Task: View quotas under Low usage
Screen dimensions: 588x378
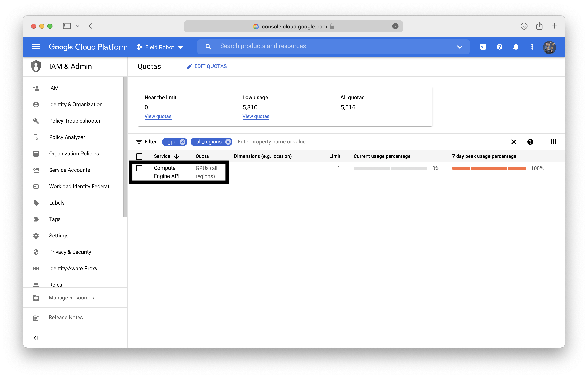Action: [x=256, y=116]
